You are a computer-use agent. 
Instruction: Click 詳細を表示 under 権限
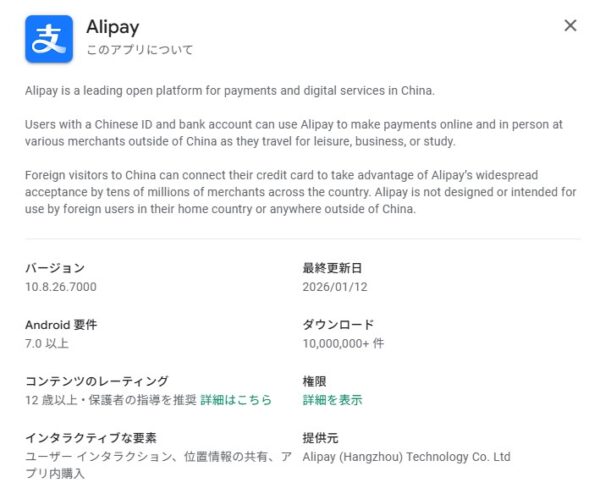tap(332, 400)
